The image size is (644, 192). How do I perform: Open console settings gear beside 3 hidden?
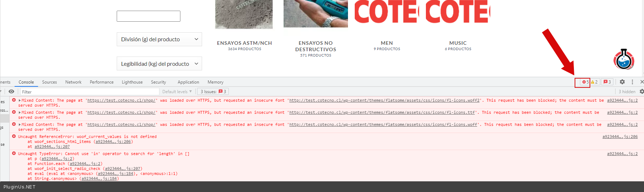pos(641,92)
